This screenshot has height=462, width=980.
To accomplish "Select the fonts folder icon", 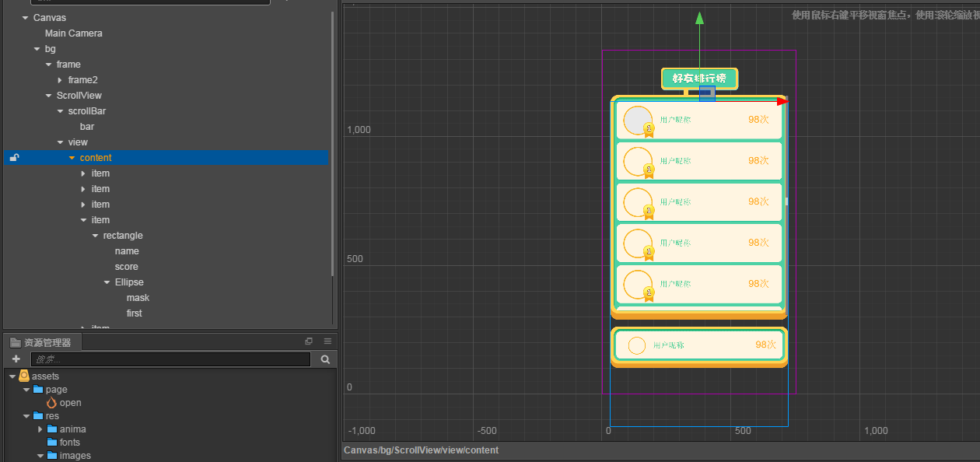I will 52,443.
